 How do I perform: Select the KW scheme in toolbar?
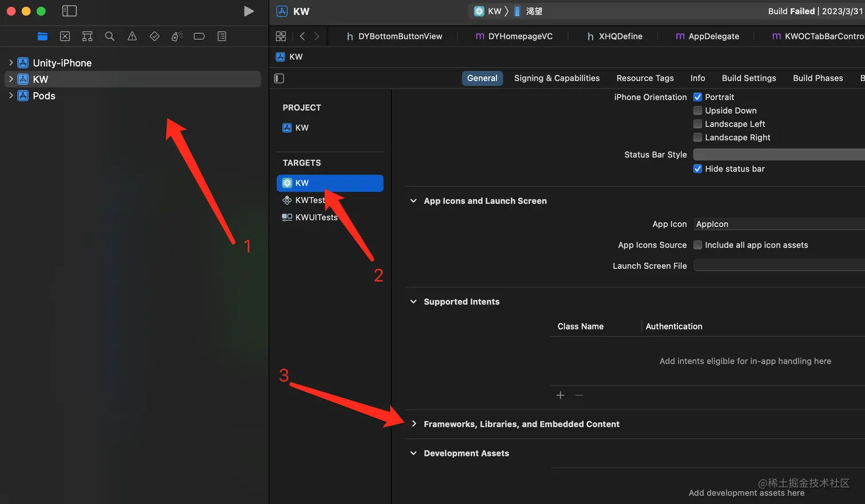point(488,11)
